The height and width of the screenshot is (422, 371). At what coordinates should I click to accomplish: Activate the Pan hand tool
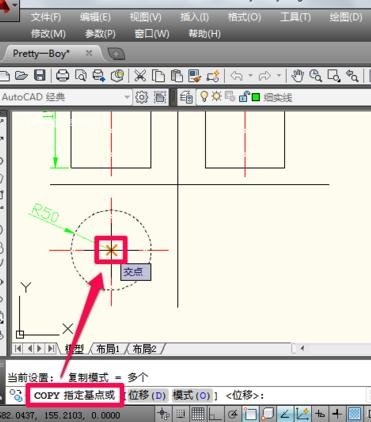297,76
